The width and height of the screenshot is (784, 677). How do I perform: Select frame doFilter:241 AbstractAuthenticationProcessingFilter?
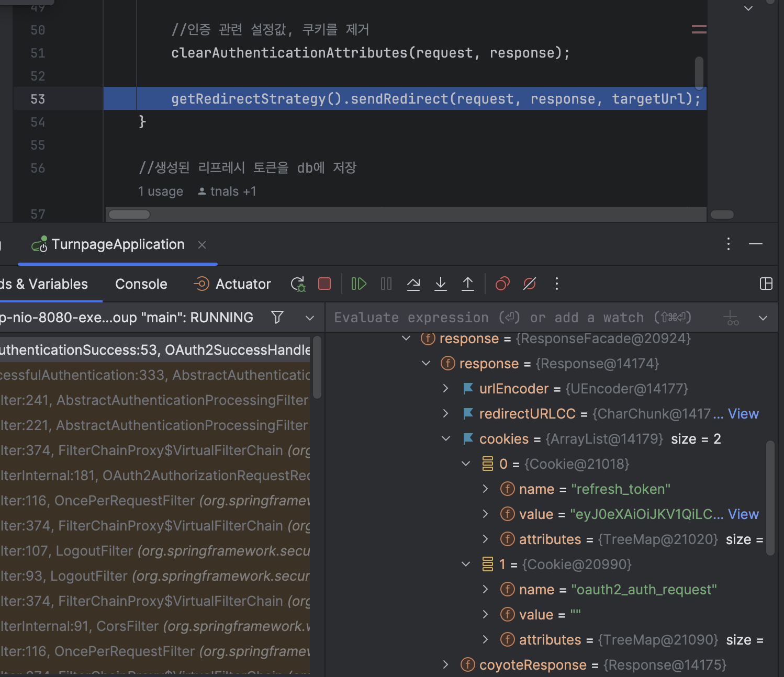(155, 400)
